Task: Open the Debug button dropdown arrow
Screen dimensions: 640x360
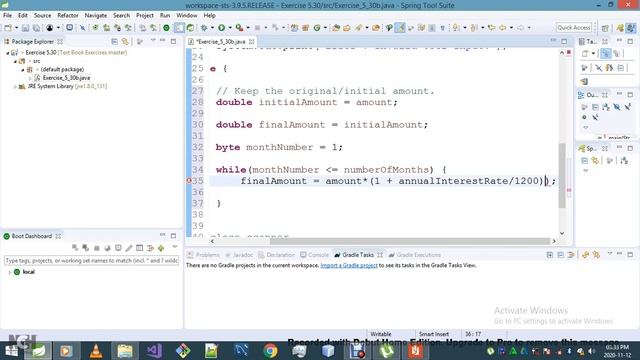Action: (x=212, y=28)
